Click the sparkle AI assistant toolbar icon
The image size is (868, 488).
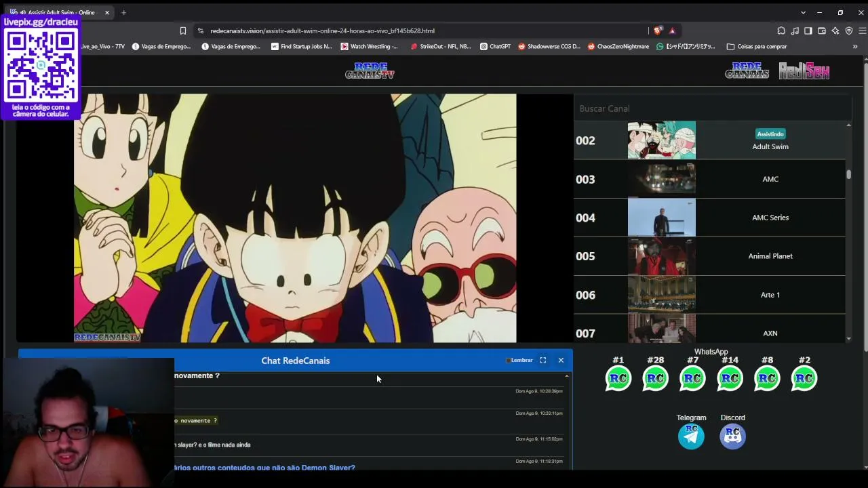[x=835, y=30]
